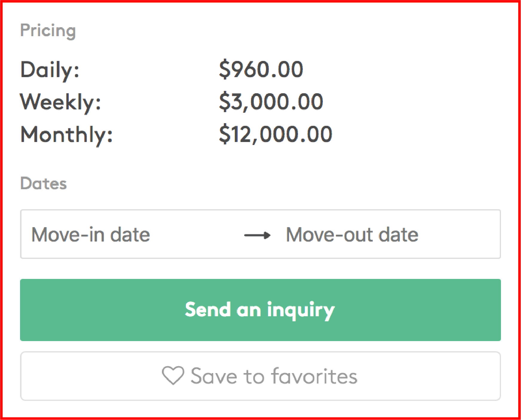The width and height of the screenshot is (521, 420).
Task: Select the Monthly rate label
Action: (x=66, y=135)
